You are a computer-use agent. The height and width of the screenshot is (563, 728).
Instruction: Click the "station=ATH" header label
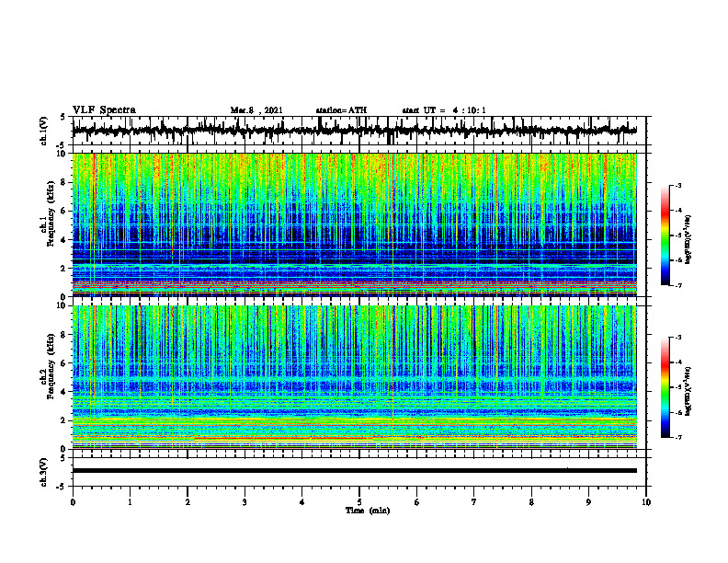coord(341,110)
